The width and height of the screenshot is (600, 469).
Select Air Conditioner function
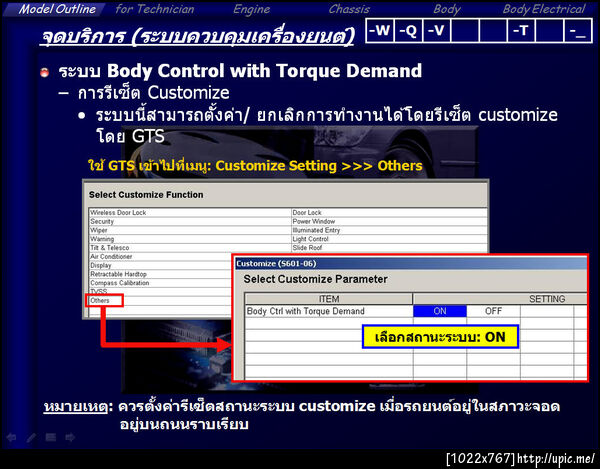[x=161, y=256]
